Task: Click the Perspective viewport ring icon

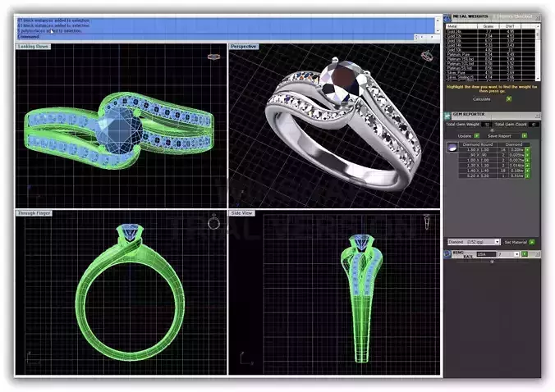Action: [427, 56]
